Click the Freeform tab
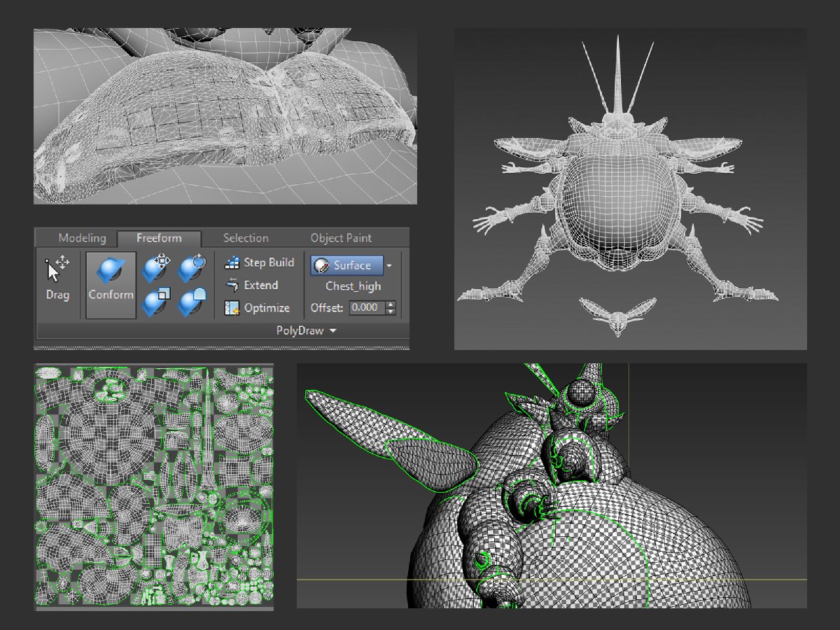840x630 pixels. point(159,238)
